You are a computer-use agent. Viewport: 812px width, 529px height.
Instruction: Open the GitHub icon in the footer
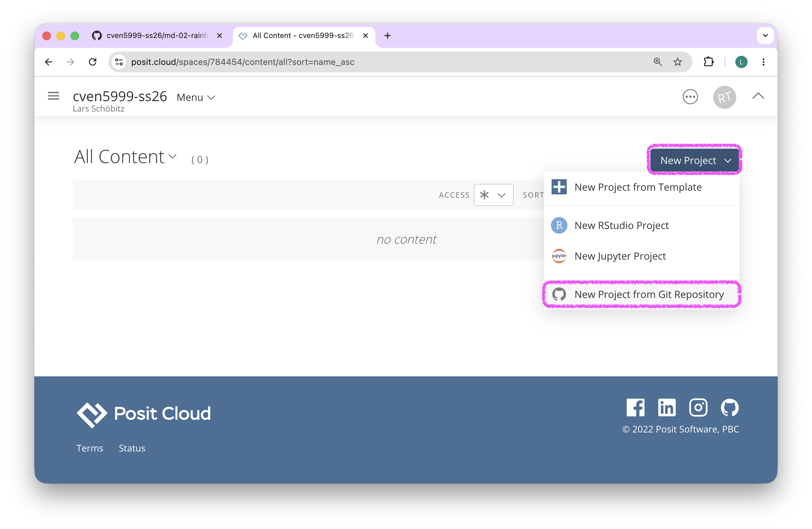[730, 407]
